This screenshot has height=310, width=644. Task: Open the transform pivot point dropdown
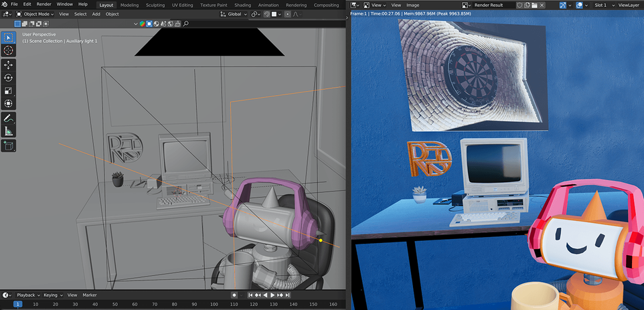[x=256, y=14]
